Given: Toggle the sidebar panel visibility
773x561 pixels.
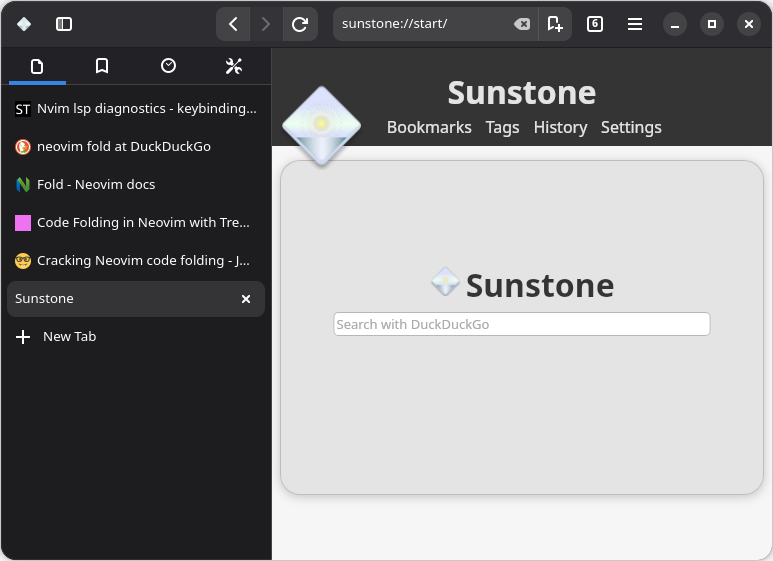Looking at the screenshot, I should 64,24.
